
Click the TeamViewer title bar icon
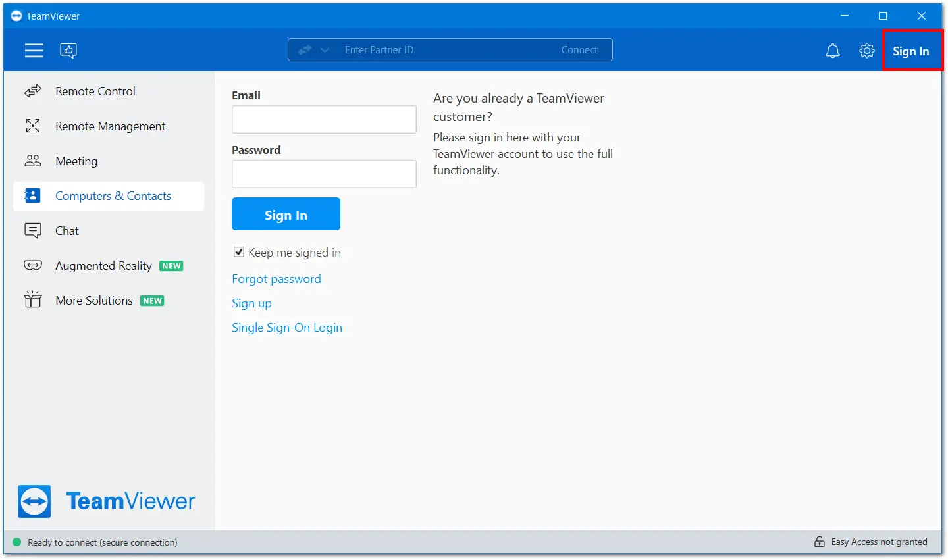click(16, 16)
